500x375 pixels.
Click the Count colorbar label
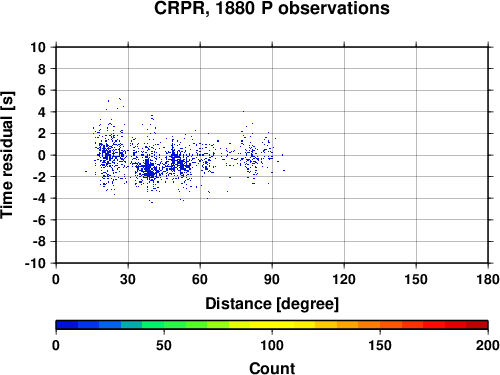click(x=272, y=368)
